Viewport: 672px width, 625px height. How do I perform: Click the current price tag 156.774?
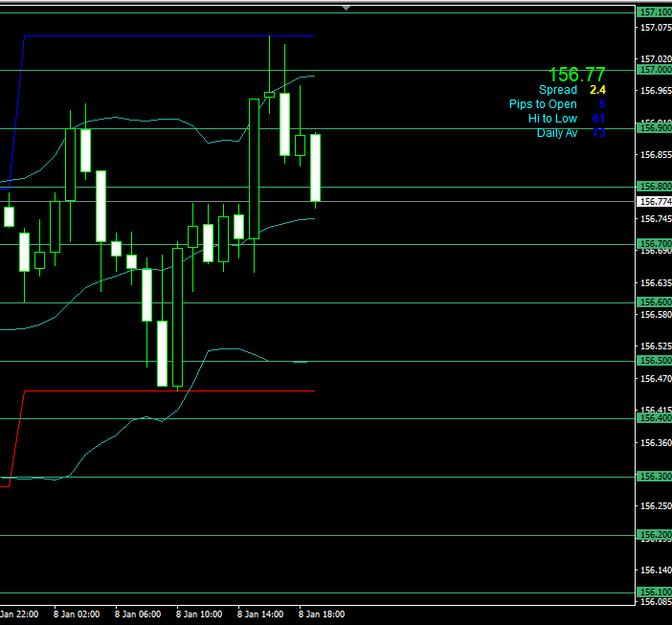tap(655, 202)
